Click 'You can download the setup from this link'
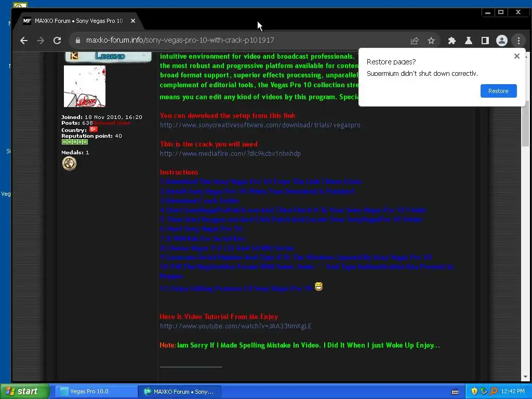532x399 pixels. [x=228, y=116]
